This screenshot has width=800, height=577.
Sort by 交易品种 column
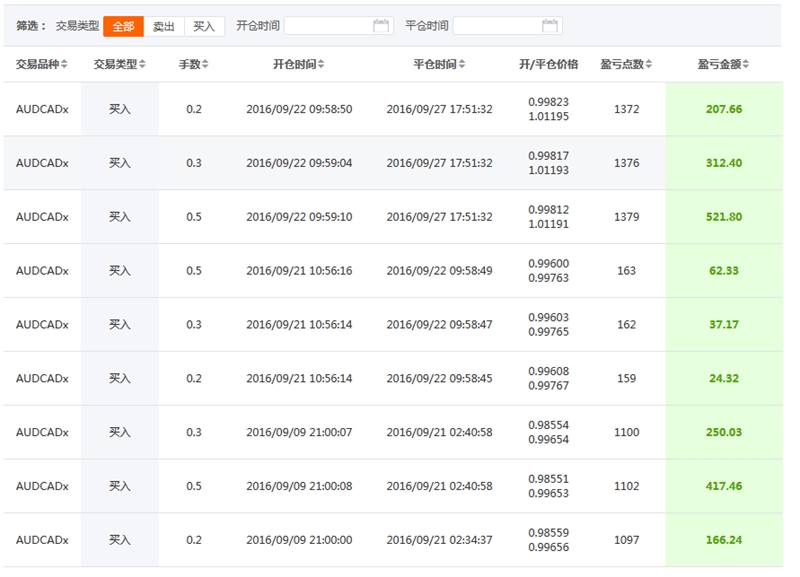tap(41, 64)
